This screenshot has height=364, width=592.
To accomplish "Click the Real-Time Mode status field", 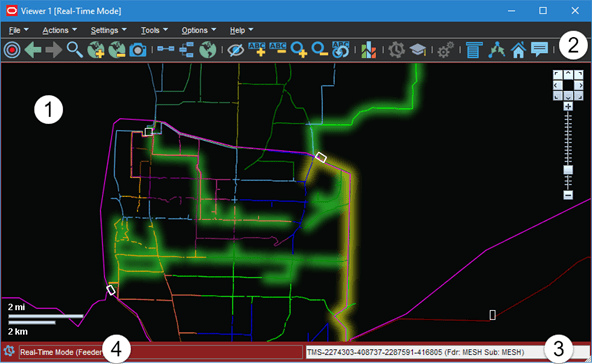I will (161, 352).
